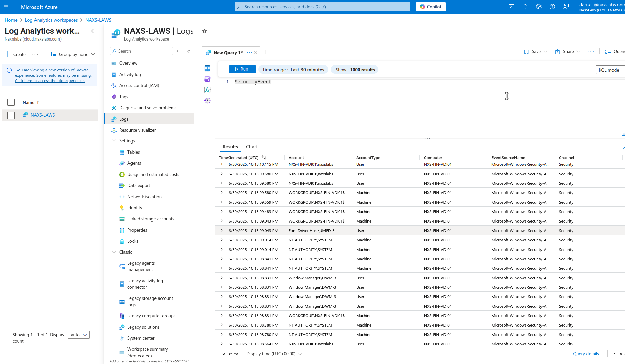
Task: Close the New Query 1 tab
Action: pyautogui.click(x=256, y=53)
